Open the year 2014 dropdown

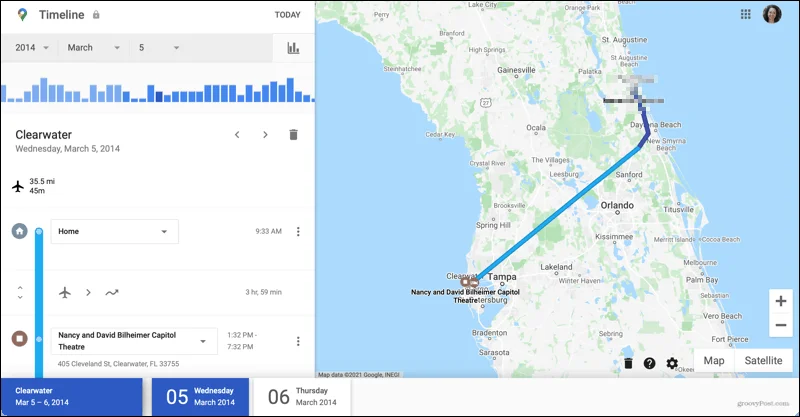32,47
